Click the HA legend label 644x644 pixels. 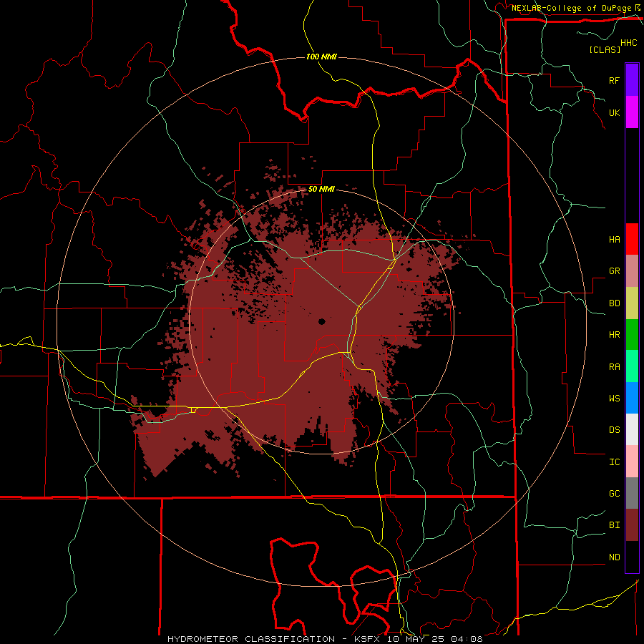pyautogui.click(x=614, y=239)
